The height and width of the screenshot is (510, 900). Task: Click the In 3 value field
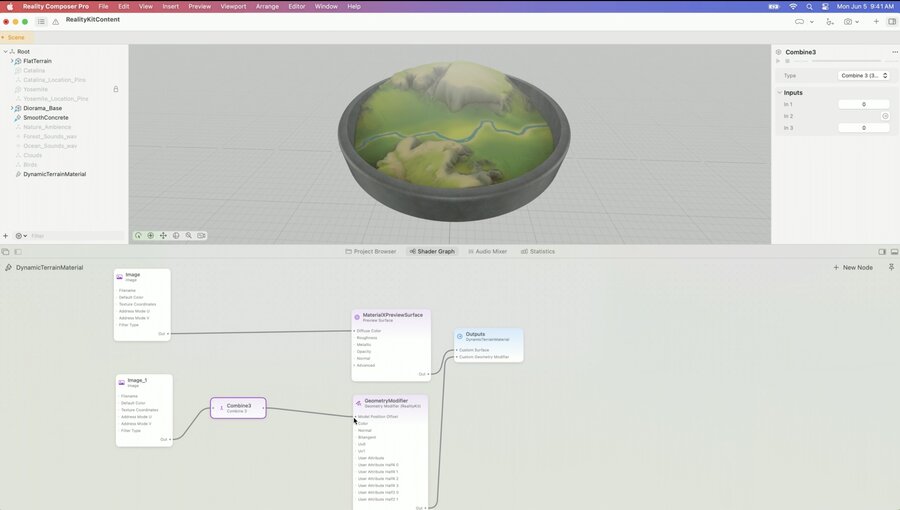(x=864, y=128)
